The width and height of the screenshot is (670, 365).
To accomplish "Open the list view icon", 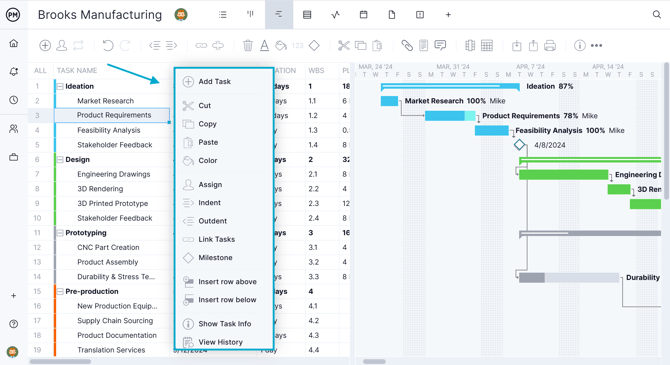I will pyautogui.click(x=223, y=15).
